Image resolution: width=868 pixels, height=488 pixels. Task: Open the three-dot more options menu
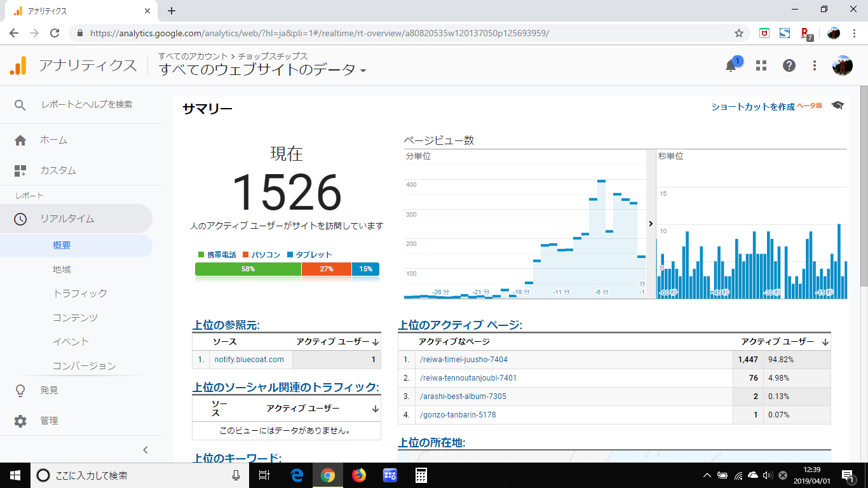[x=815, y=65]
